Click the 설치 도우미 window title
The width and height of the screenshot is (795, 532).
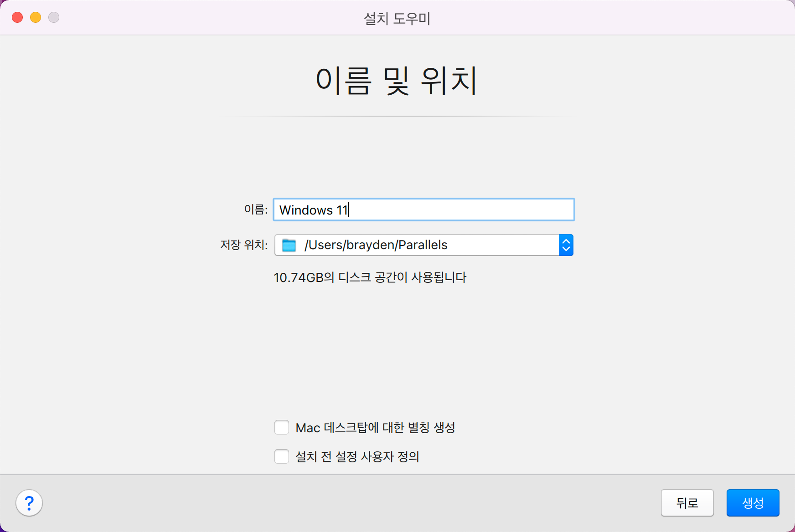click(x=397, y=18)
